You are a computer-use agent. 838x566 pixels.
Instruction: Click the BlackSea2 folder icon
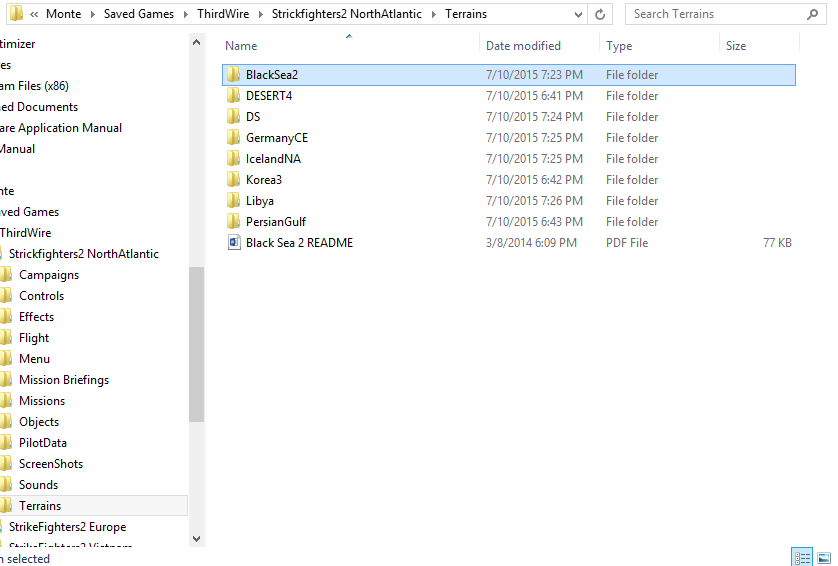[x=234, y=75]
